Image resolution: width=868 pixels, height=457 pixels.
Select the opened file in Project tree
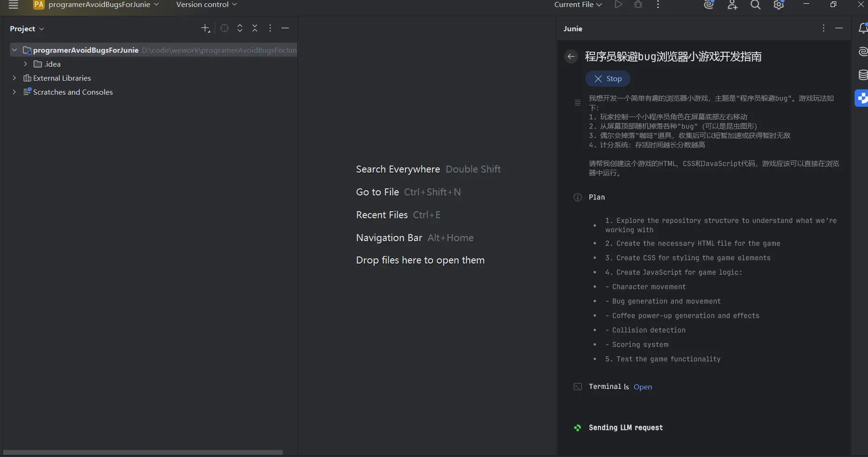[224, 28]
